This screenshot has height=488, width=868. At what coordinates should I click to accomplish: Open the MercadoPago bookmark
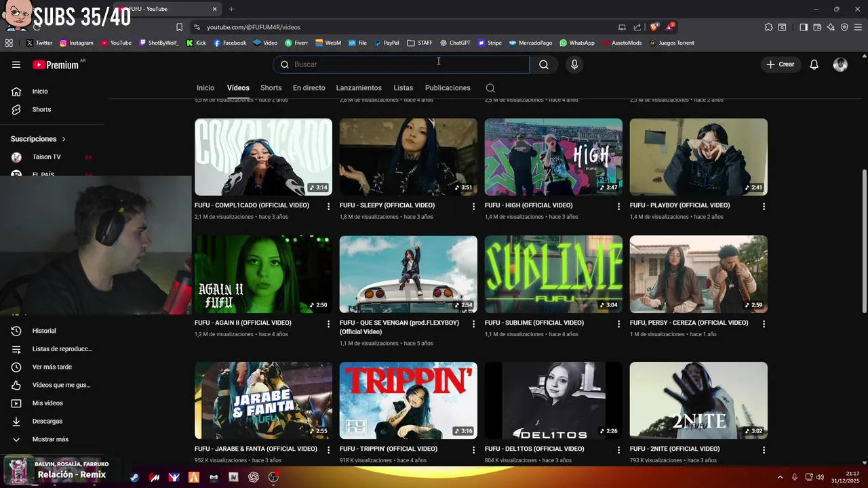[531, 43]
